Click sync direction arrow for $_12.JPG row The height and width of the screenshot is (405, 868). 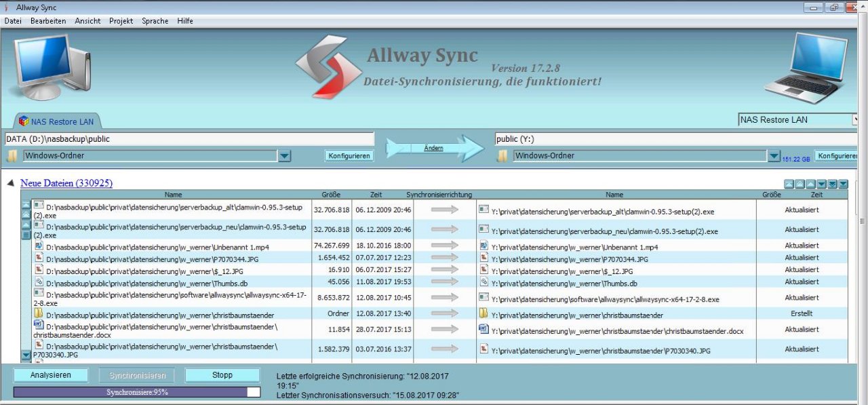click(x=445, y=269)
